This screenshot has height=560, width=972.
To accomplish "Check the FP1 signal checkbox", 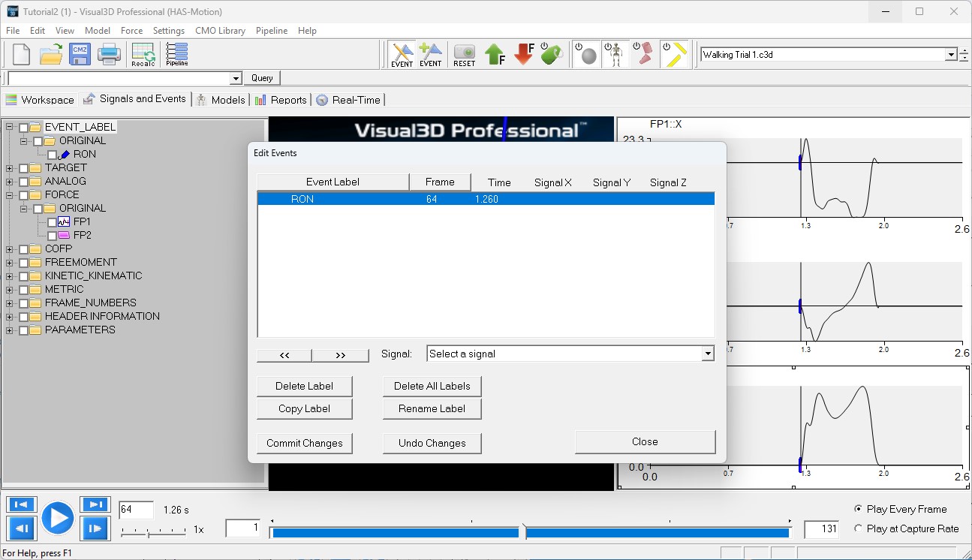I will pyautogui.click(x=52, y=222).
